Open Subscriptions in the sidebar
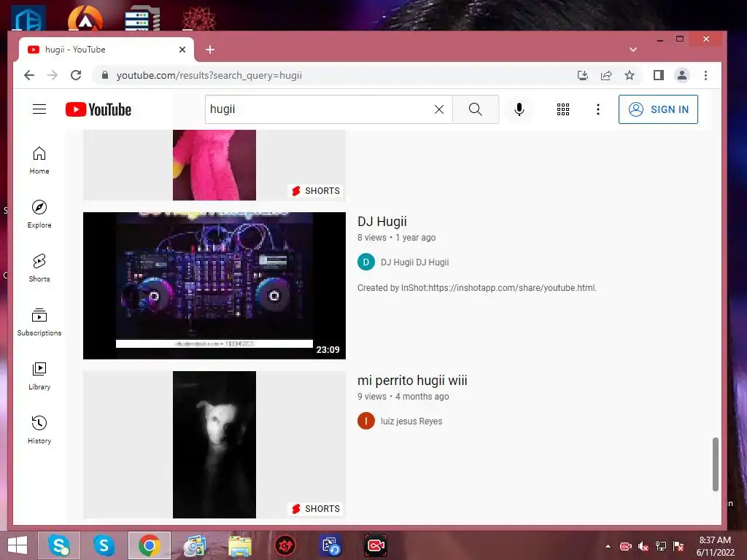Image resolution: width=747 pixels, height=560 pixels. [39, 322]
